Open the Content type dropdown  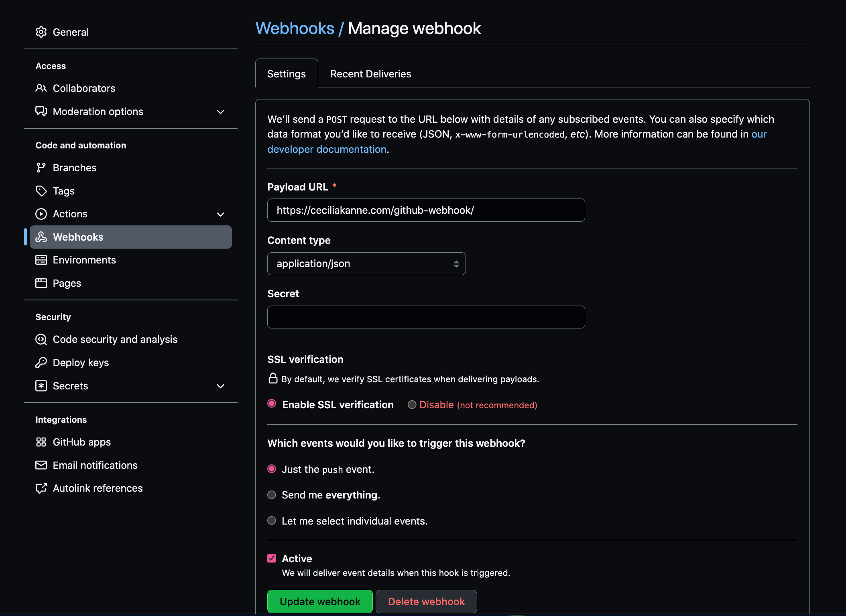tap(366, 263)
